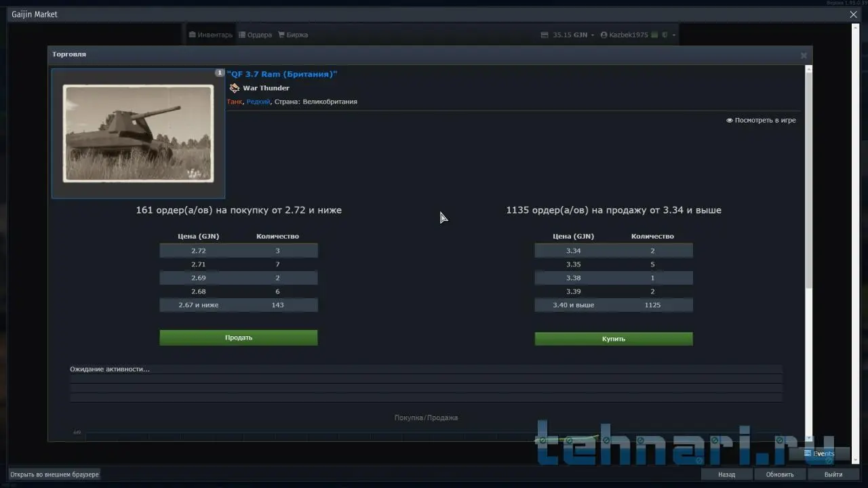Click the QF 3.7 Ram tank thumbnail
The height and width of the screenshot is (488, 868).
[x=138, y=133]
